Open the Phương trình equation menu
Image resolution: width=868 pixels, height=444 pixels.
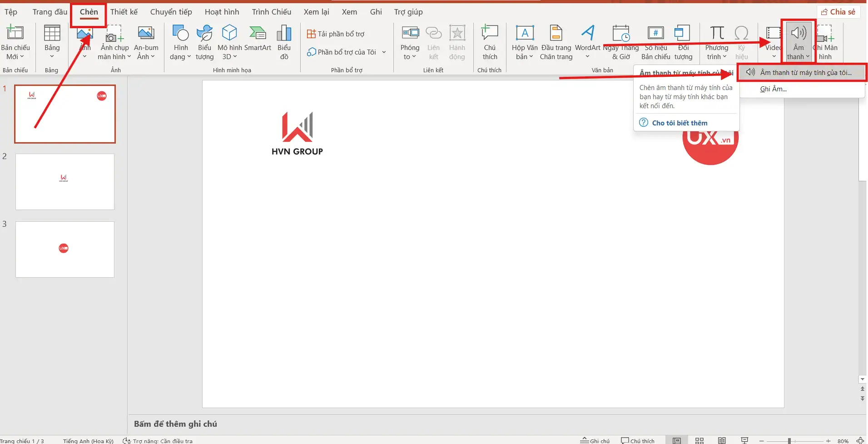(717, 43)
